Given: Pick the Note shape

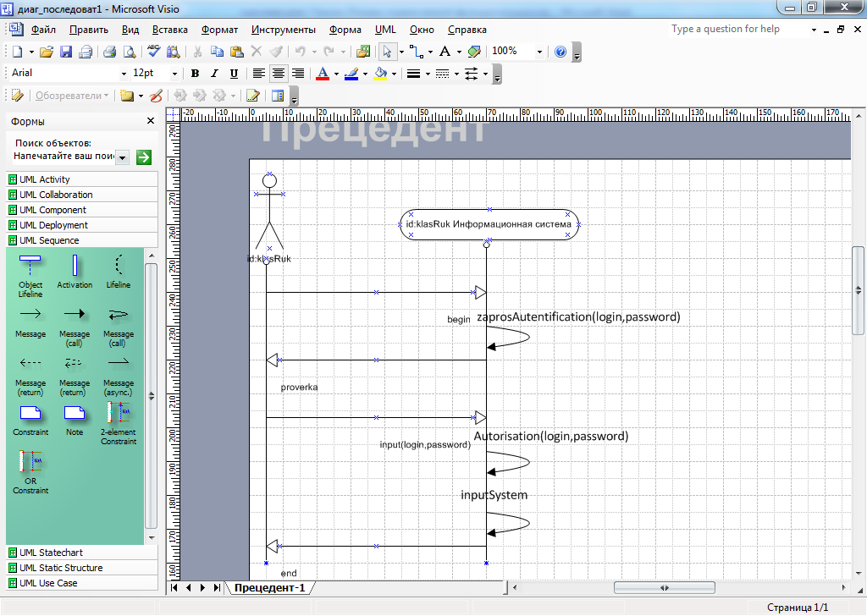Looking at the screenshot, I should [x=75, y=421].
